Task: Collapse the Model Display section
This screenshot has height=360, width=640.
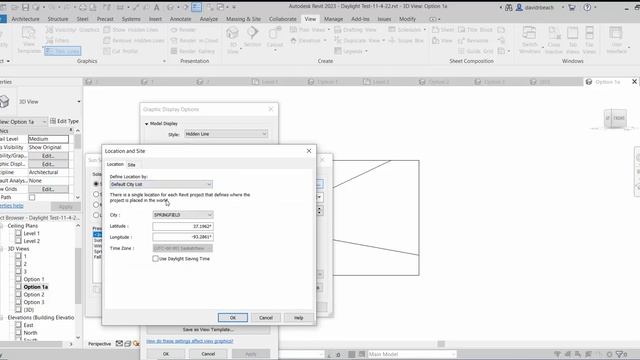Action: pos(147,124)
